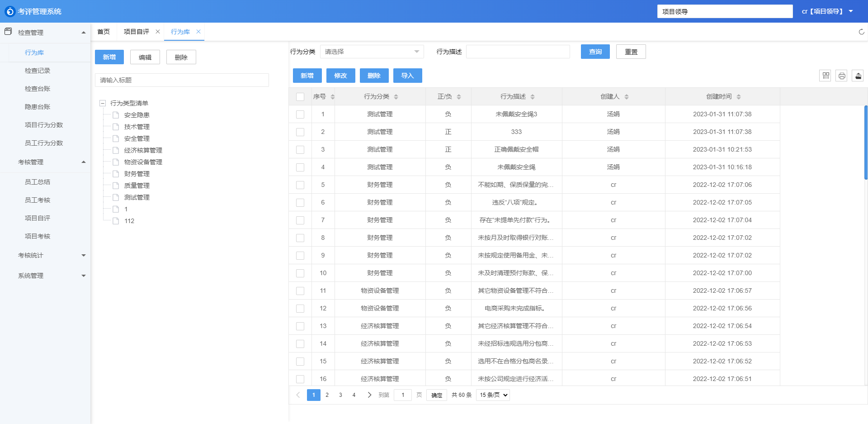Image resolution: width=868 pixels, height=424 pixels.
Task: Click the 删除 button above the table
Action: (x=374, y=76)
